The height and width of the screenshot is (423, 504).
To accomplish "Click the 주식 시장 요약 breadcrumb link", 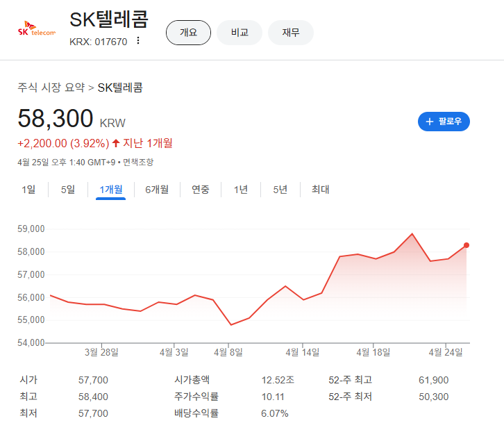I will coord(51,88).
